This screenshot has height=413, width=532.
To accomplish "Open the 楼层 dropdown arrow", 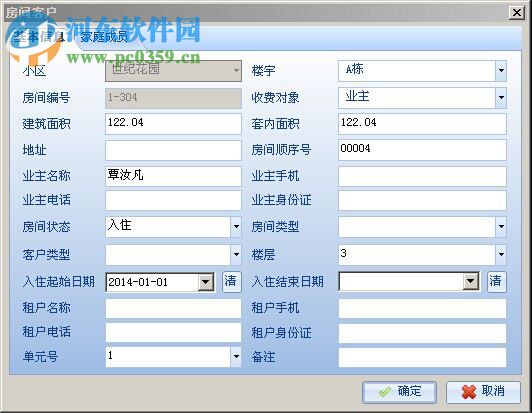I will click(x=501, y=254).
